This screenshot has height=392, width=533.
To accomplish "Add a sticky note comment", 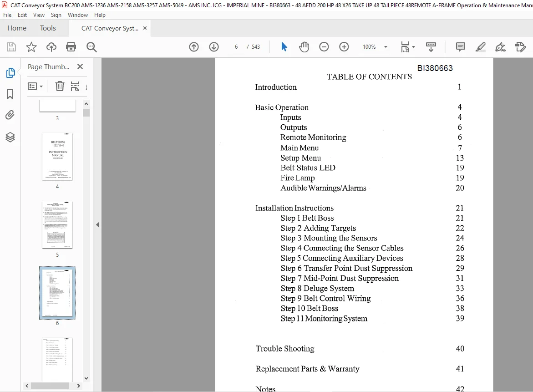I will [460, 47].
